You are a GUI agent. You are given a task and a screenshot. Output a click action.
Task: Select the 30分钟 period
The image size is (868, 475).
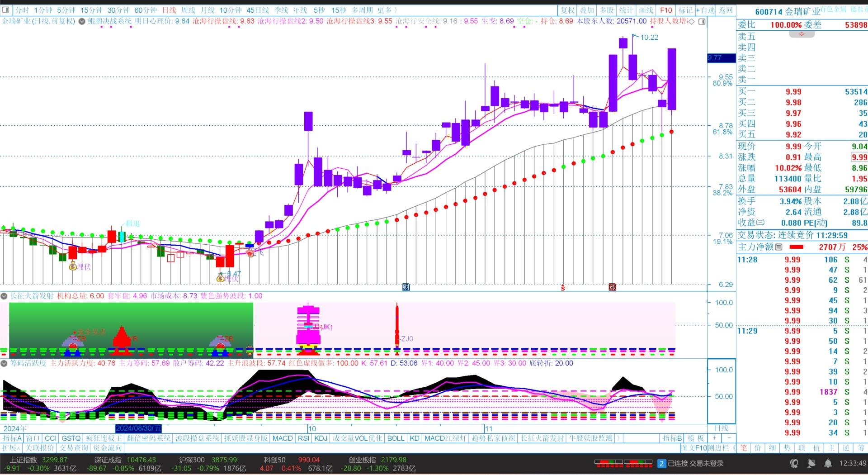(118, 10)
